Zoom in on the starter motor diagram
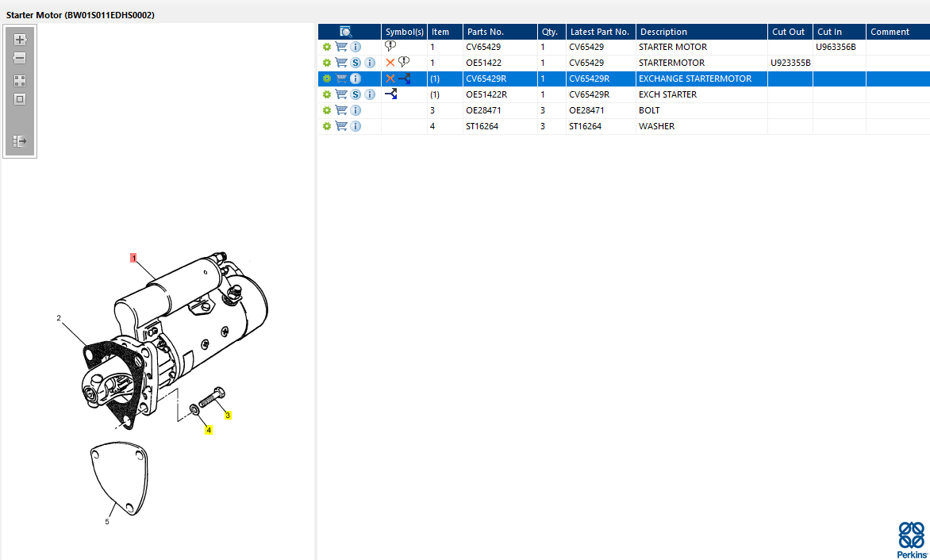The image size is (930, 560). tap(20, 40)
